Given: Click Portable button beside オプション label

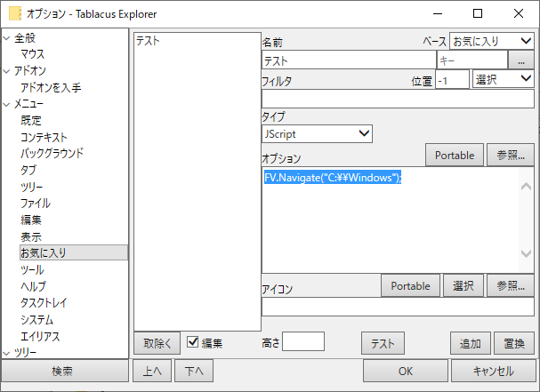Looking at the screenshot, I should tap(455, 155).
